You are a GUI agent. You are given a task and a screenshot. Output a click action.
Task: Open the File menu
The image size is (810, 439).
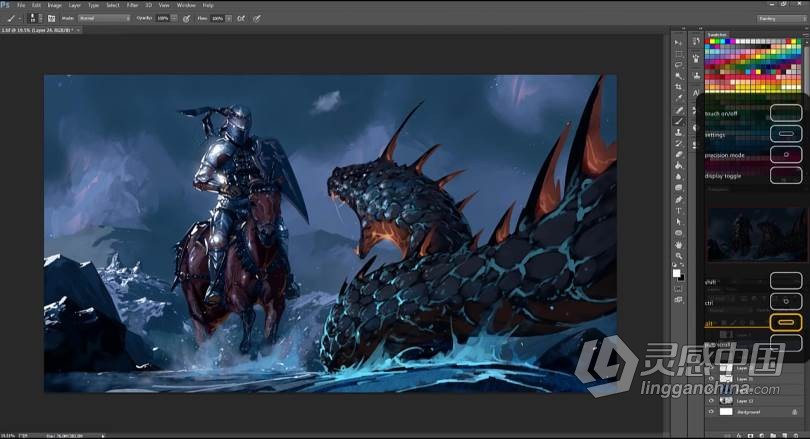[x=21, y=5]
